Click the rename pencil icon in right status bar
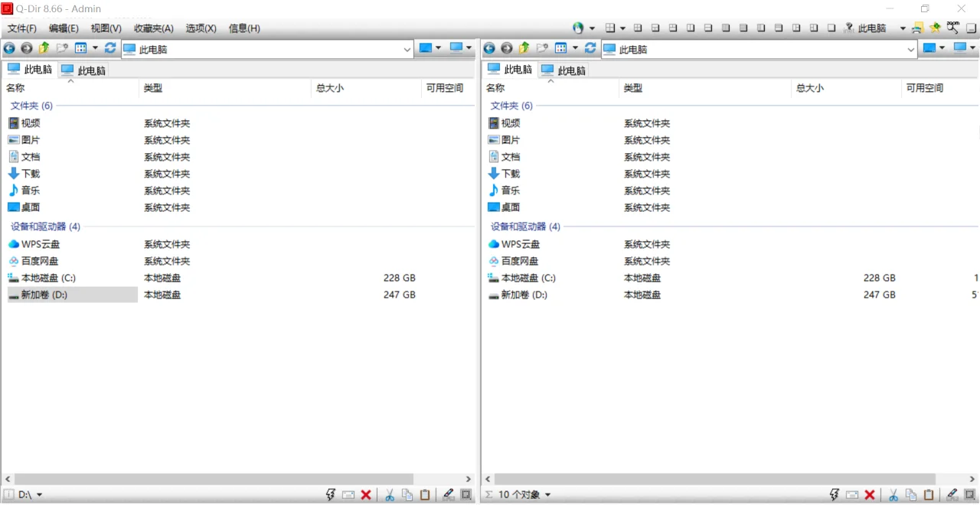This screenshot has height=505, width=980. coord(952,495)
